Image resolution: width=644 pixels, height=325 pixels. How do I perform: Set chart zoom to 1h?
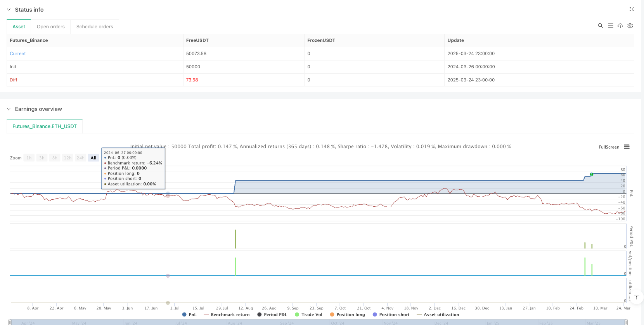29,158
